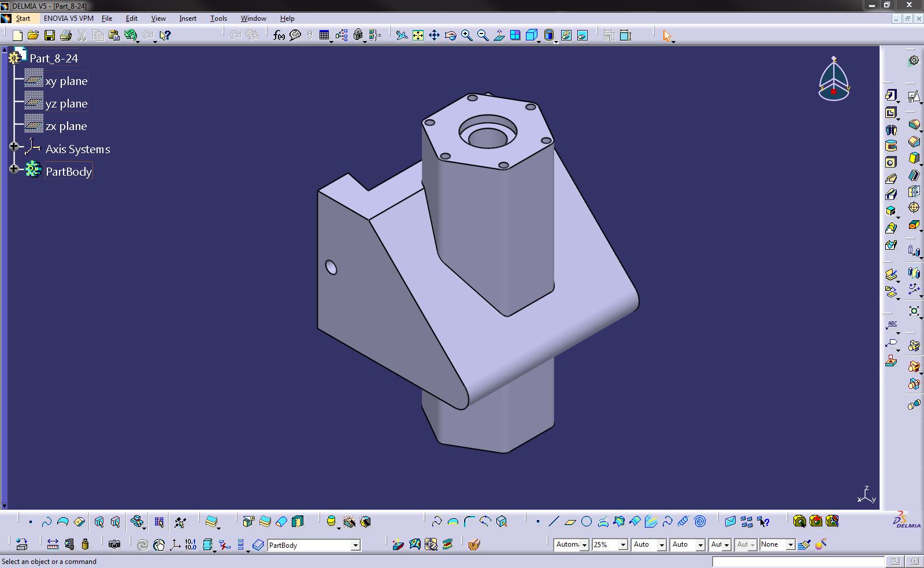Select the Rotate view tool
924x568 pixels.
(x=450, y=36)
